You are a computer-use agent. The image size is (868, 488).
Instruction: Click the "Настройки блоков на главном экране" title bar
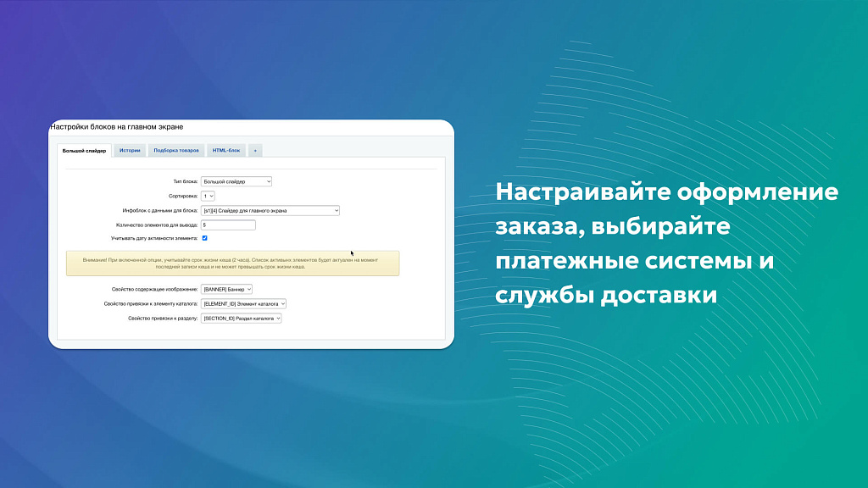pos(119,125)
